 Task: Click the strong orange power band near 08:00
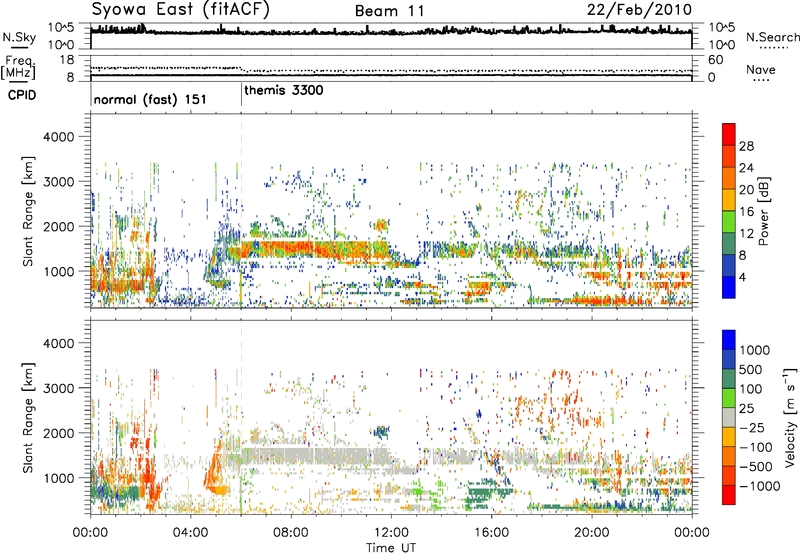click(x=291, y=249)
